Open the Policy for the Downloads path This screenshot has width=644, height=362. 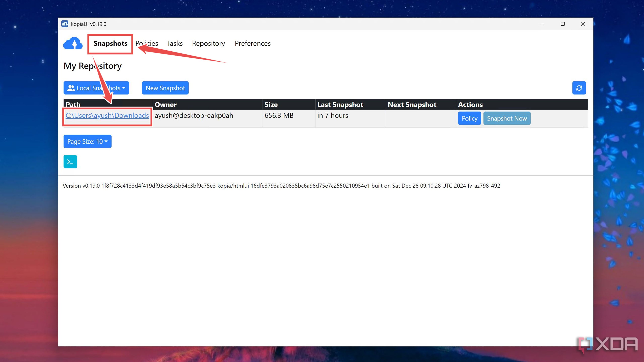[469, 118]
